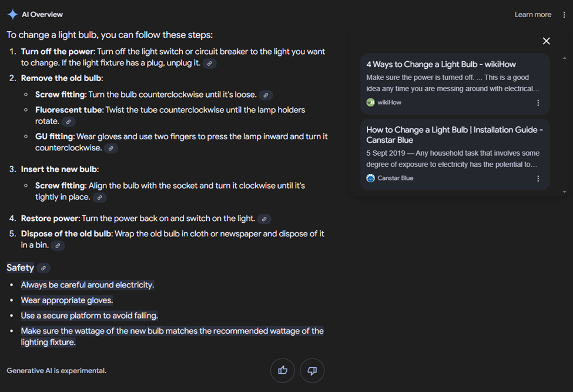The width and height of the screenshot is (573, 392).
Task: Give thumbs up feedback on the overview
Action: click(x=283, y=370)
